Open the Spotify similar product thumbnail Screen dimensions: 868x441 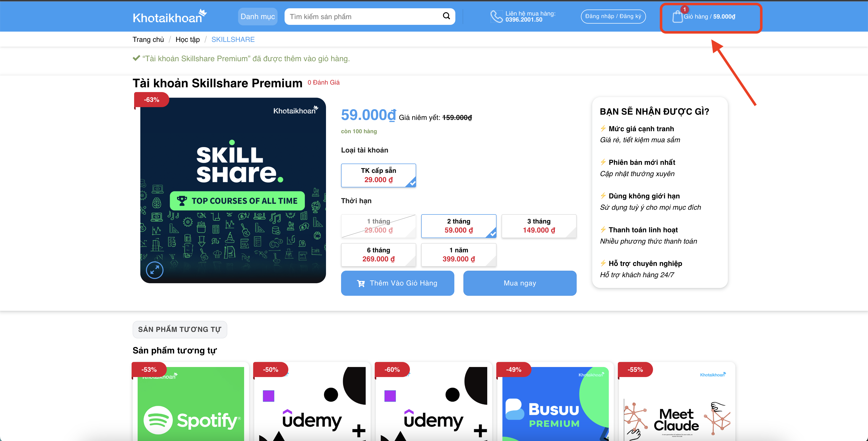(x=191, y=404)
